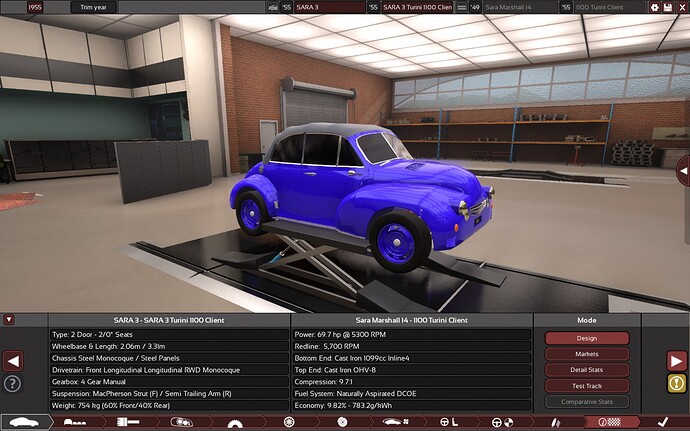
Task: Click the Comparative Stats button
Action: pyautogui.click(x=586, y=402)
